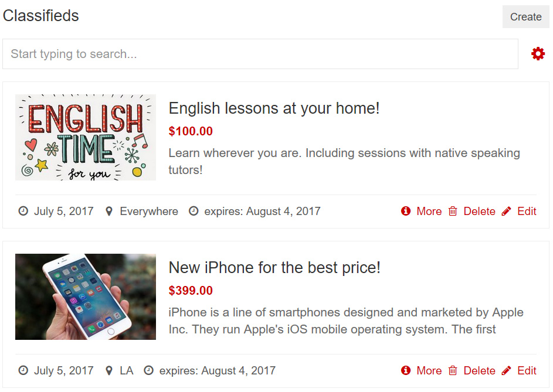The image size is (553, 392).
Task: Open the red gear settings icon
Action: 538,53
